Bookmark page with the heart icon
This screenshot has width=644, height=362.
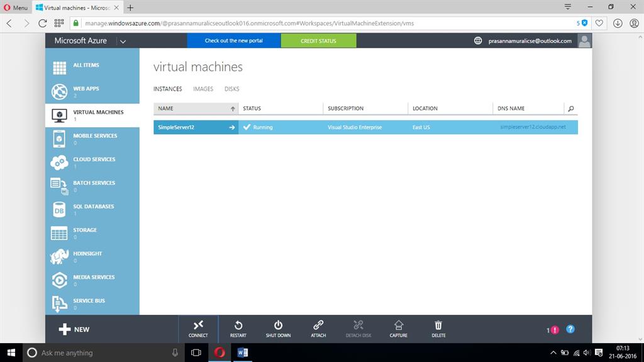coord(599,23)
